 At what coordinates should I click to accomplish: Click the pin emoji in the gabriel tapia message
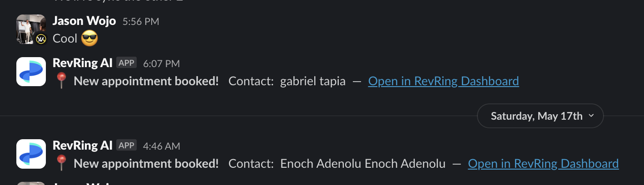click(61, 81)
